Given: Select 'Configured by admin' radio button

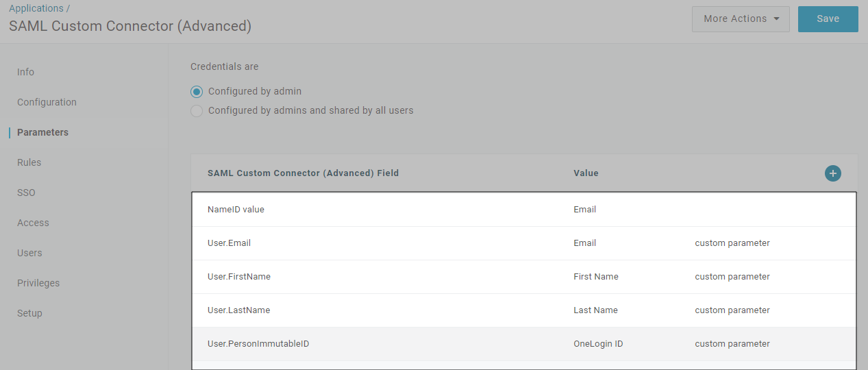Looking at the screenshot, I should (x=197, y=91).
